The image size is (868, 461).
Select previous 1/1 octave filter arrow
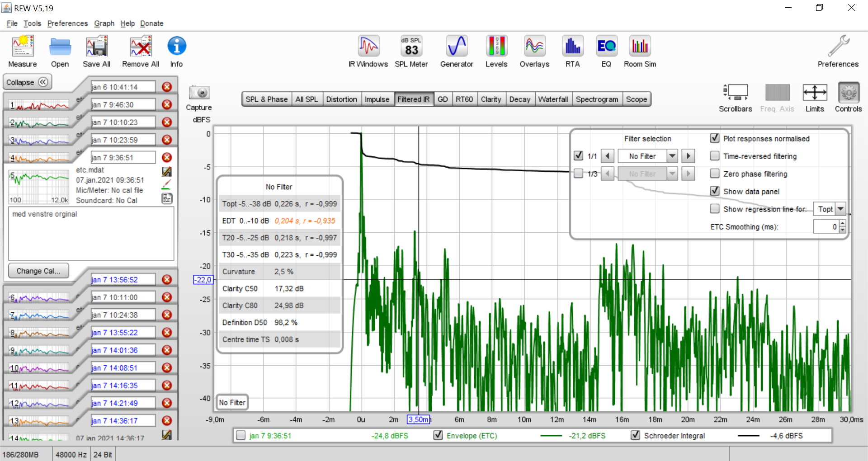point(608,156)
